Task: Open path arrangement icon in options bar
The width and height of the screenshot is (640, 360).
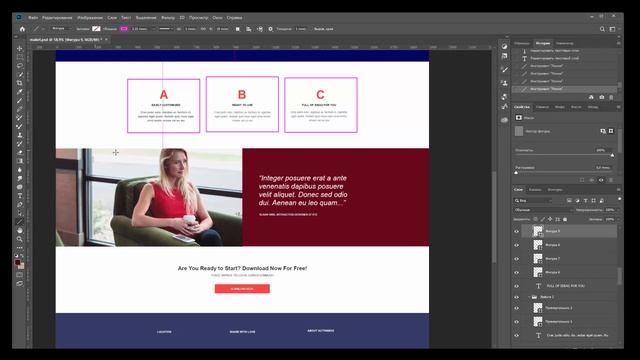Action: (x=260, y=29)
